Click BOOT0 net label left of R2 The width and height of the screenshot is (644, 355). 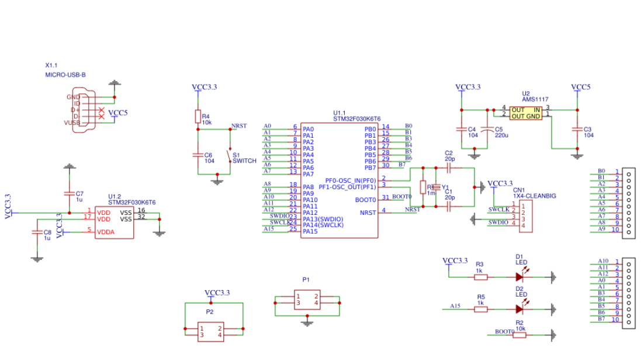[x=504, y=332]
